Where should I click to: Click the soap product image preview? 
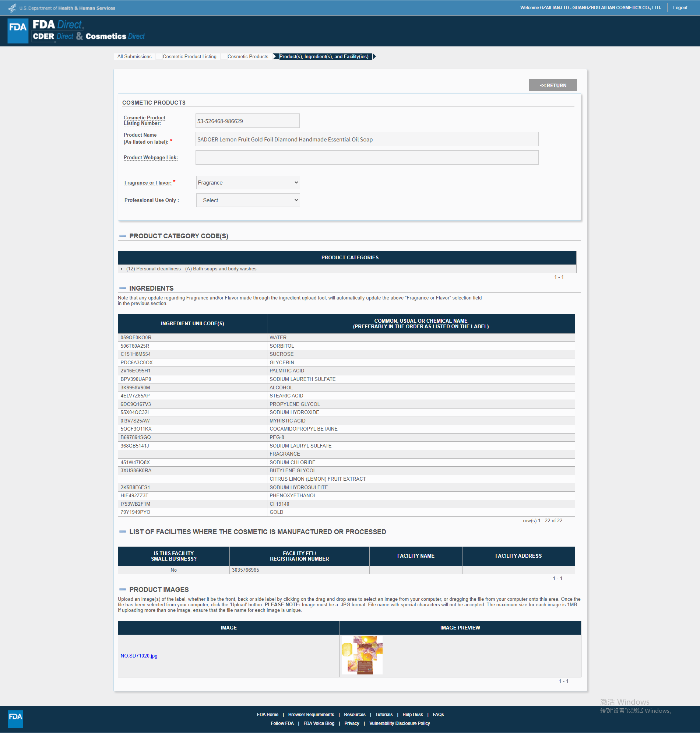click(x=362, y=655)
